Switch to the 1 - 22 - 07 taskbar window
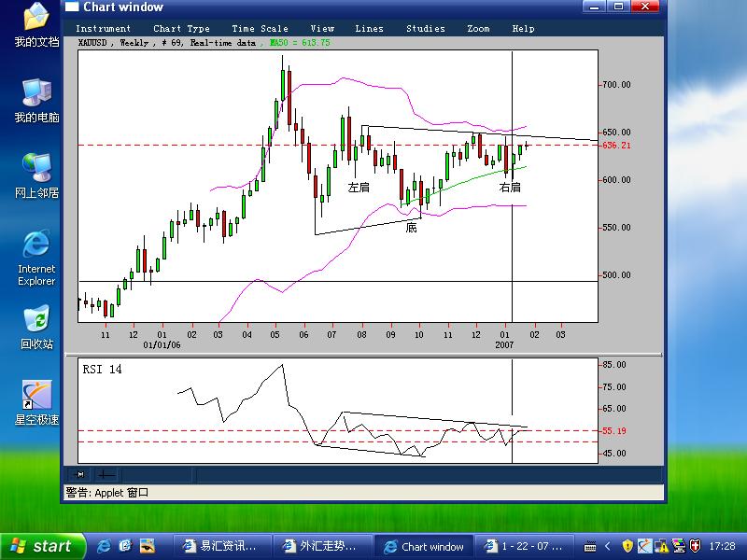 click(524, 546)
